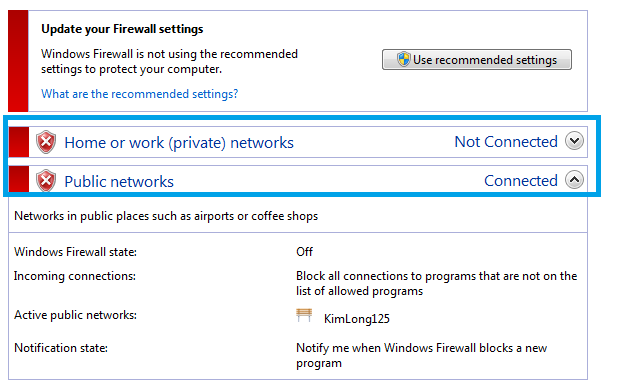
Task: Open What are the recommended settings link
Action: [x=139, y=94]
